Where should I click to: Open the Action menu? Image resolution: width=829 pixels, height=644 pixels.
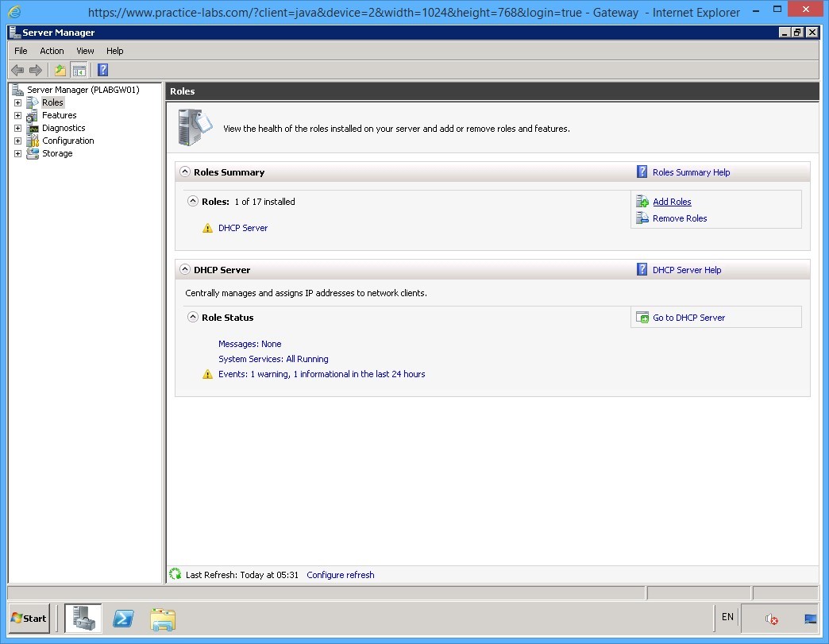(51, 50)
